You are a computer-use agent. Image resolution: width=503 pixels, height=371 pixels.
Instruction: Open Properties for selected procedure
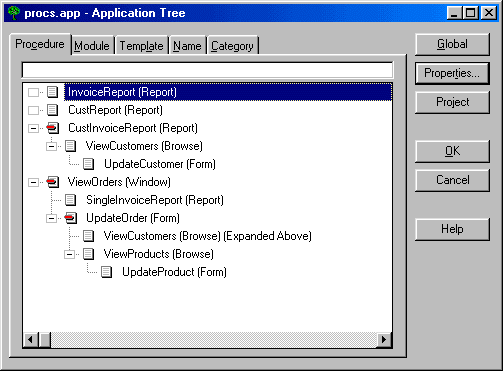click(452, 73)
